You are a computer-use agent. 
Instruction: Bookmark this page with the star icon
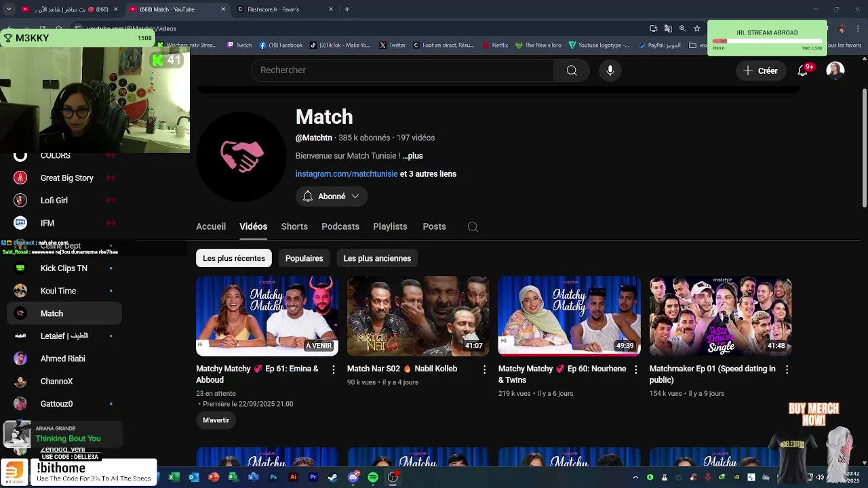[x=696, y=28]
